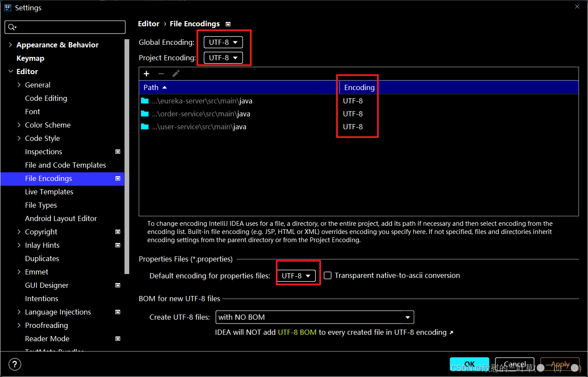This screenshot has height=377, width=588.
Task: Click project icon on Reader Mode row
Action: [118, 339]
